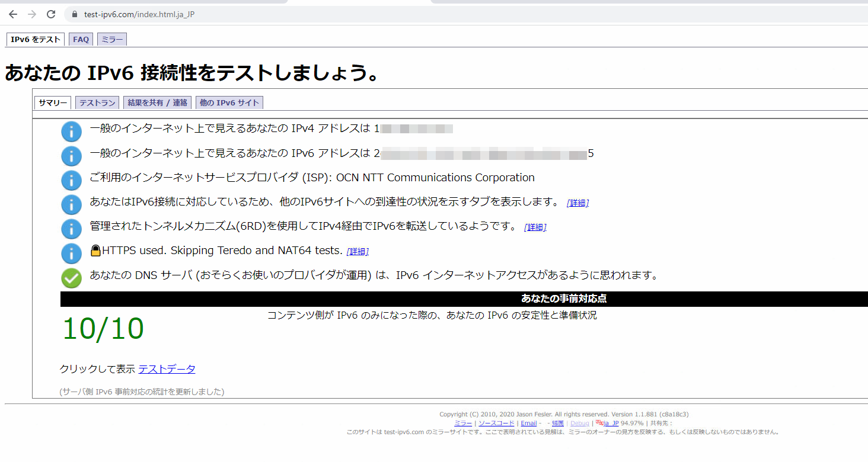Open the ミラー tab at top
Image resolution: width=868 pixels, height=462 pixels.
(112, 40)
